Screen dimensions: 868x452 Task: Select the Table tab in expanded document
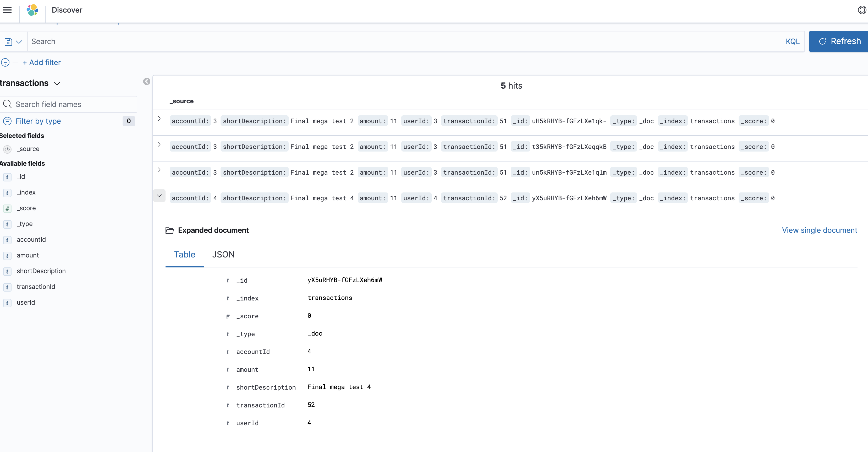click(184, 254)
